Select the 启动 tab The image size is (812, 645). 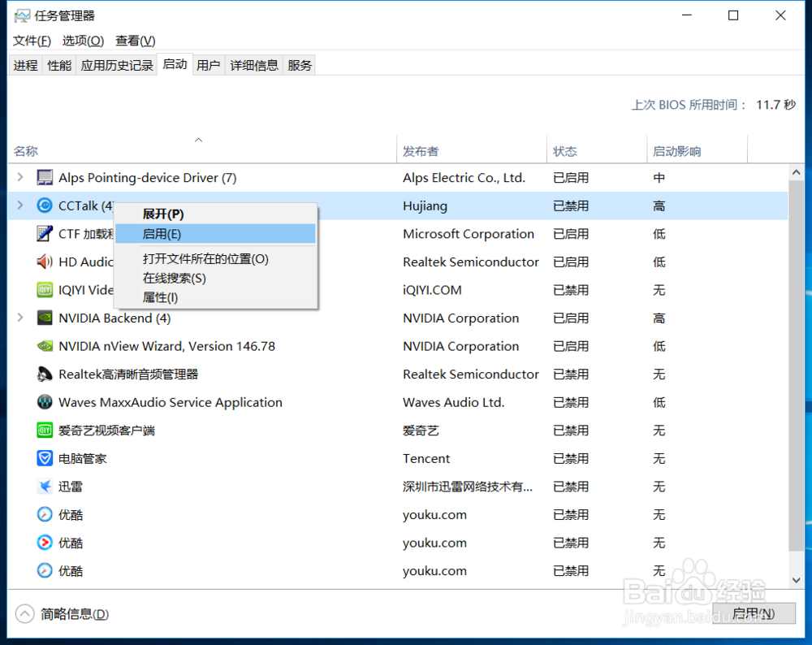tap(175, 64)
